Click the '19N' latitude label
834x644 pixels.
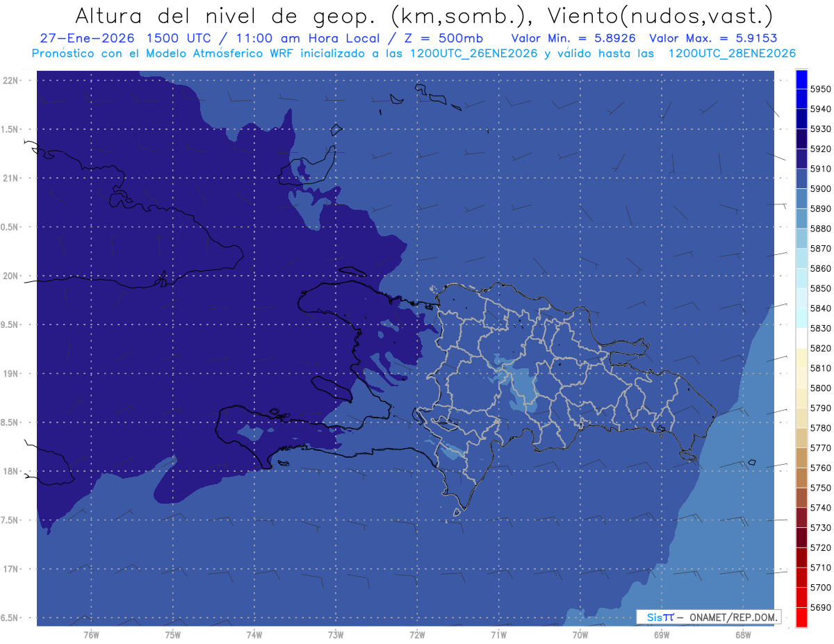coord(11,373)
